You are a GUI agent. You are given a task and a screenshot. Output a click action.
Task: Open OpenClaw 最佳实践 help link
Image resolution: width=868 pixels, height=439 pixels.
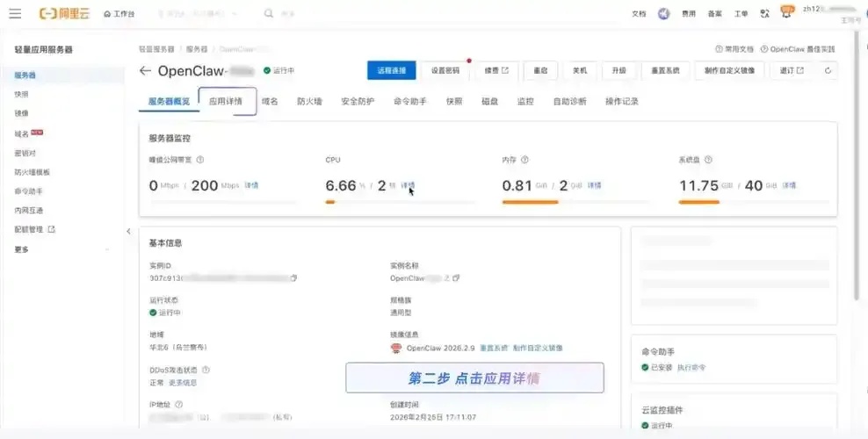pyautogui.click(x=798, y=49)
